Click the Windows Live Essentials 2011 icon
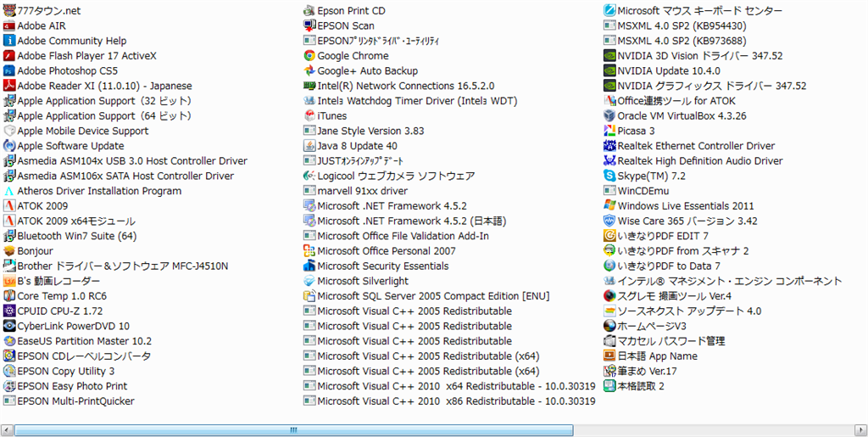 pos(609,205)
